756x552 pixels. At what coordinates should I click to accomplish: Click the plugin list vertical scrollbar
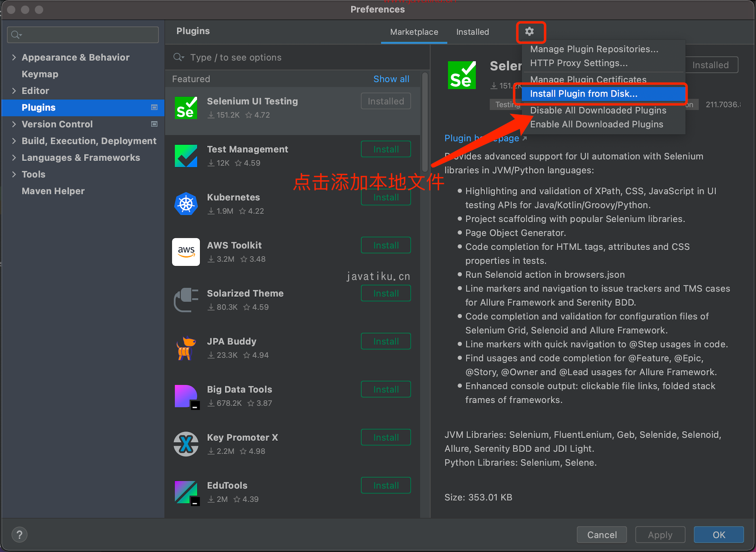click(x=424, y=122)
